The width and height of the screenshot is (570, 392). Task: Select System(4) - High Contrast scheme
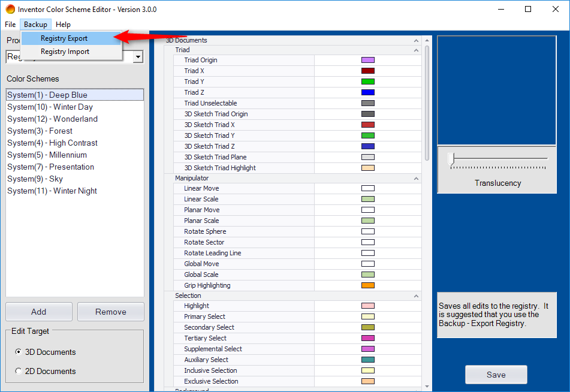pyautogui.click(x=75, y=143)
